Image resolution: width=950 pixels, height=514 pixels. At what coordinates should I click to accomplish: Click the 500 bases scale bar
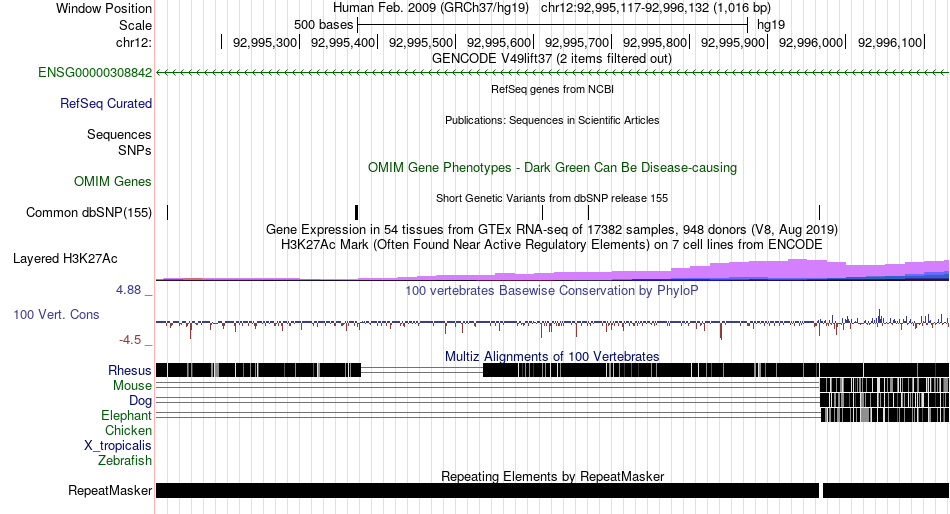553,25
